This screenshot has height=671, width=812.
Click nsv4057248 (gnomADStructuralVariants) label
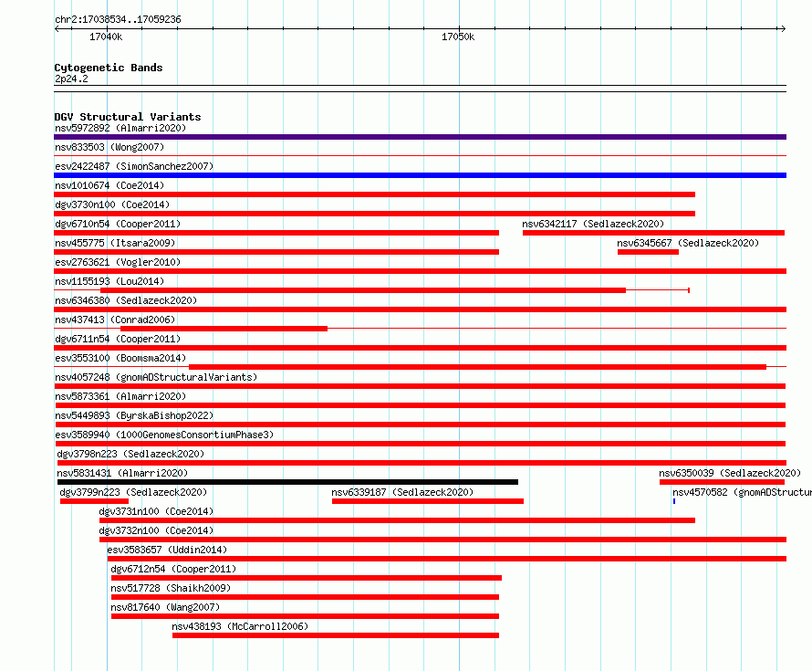156,377
